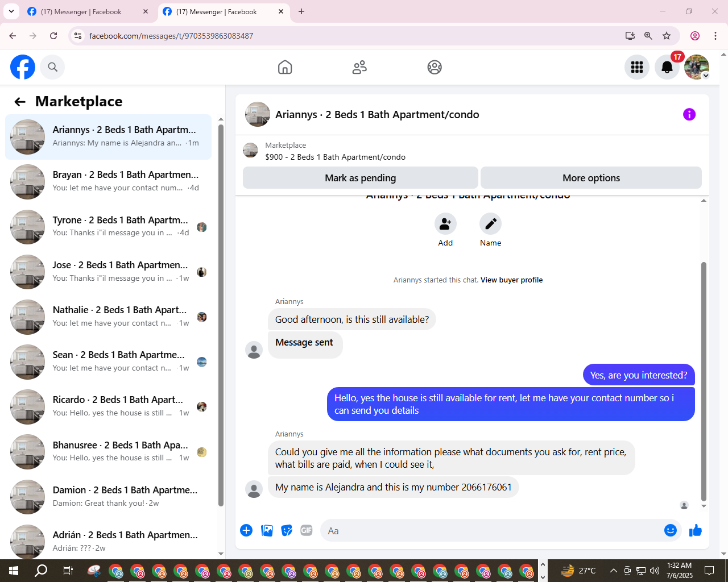The image size is (728, 582).
Task: Click the message with number 2066176061
Action: pyautogui.click(x=393, y=487)
